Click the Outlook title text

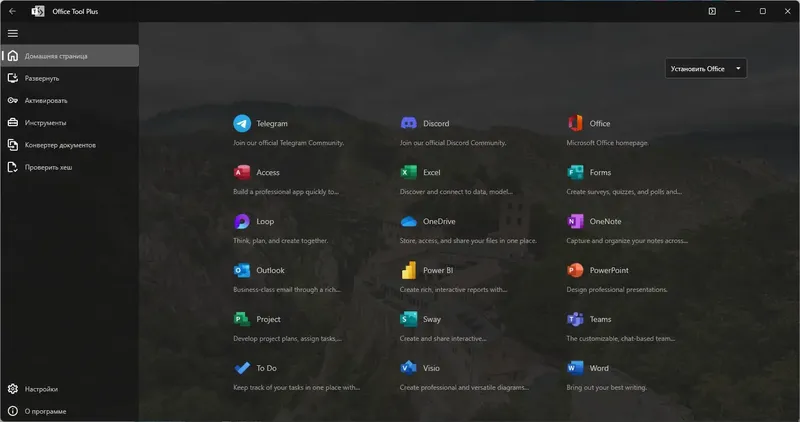(270, 270)
